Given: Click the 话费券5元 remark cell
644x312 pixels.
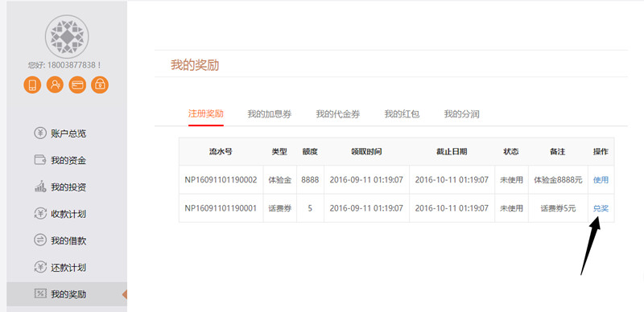Looking at the screenshot, I should (x=558, y=208).
